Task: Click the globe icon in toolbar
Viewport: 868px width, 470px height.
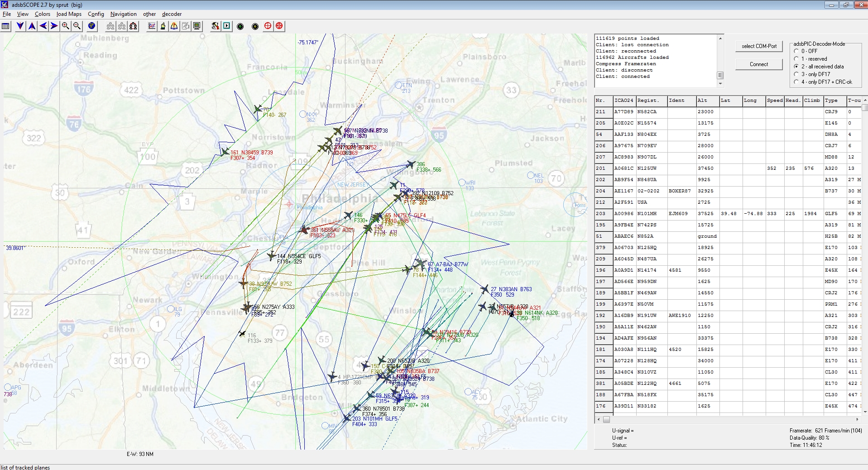Action: coord(91,26)
